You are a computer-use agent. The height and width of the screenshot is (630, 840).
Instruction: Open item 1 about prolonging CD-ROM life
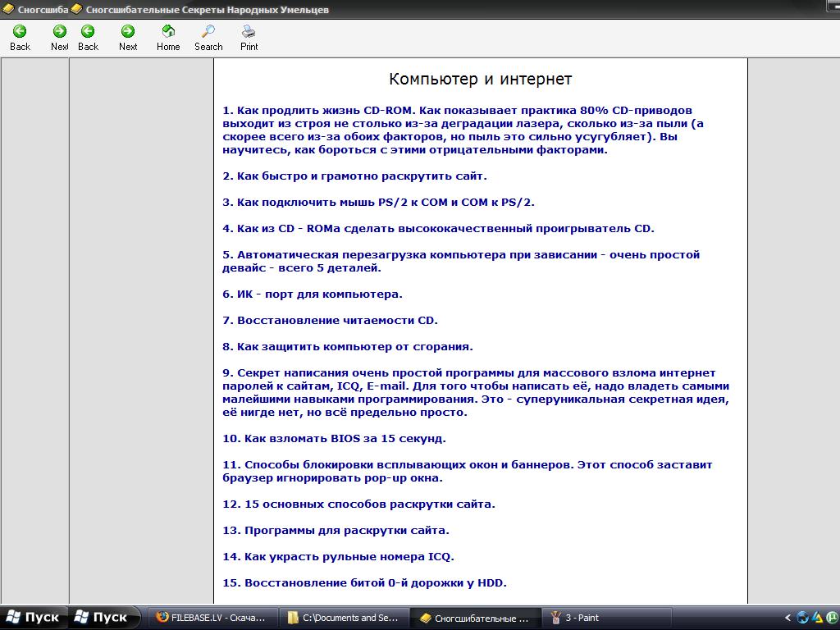(463, 130)
